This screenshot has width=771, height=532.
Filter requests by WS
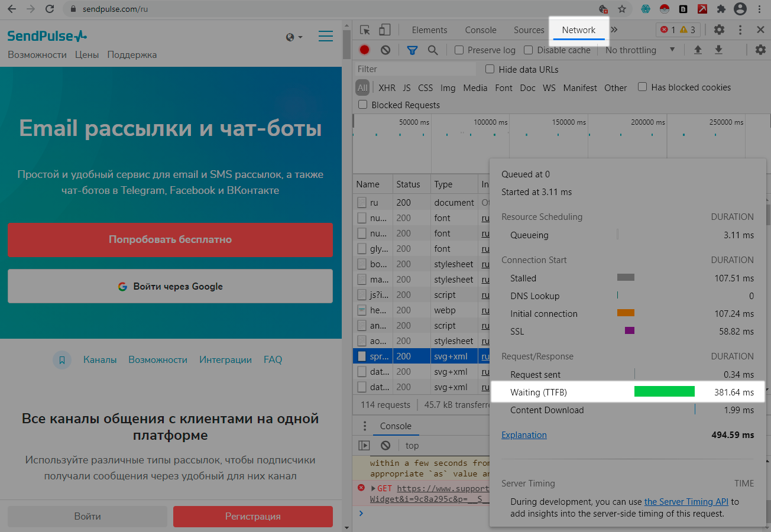(549, 87)
